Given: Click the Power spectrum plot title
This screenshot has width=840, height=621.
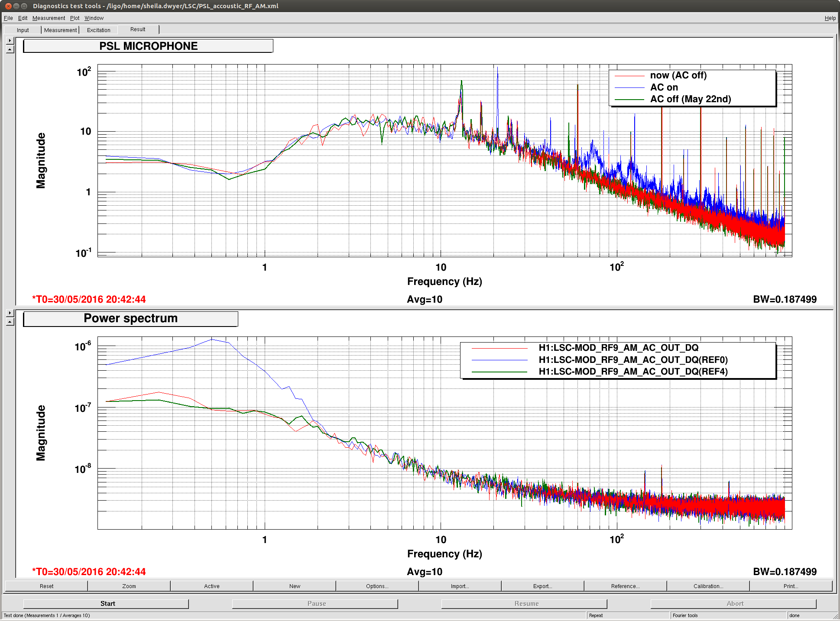Looking at the screenshot, I should (x=130, y=318).
